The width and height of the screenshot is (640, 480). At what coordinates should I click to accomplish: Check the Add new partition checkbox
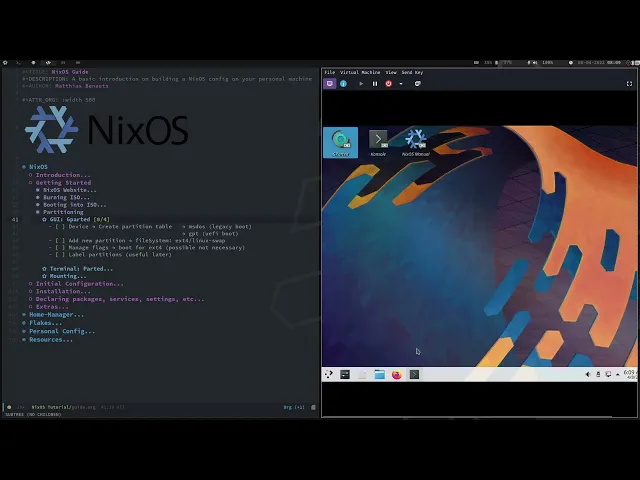click(60, 241)
